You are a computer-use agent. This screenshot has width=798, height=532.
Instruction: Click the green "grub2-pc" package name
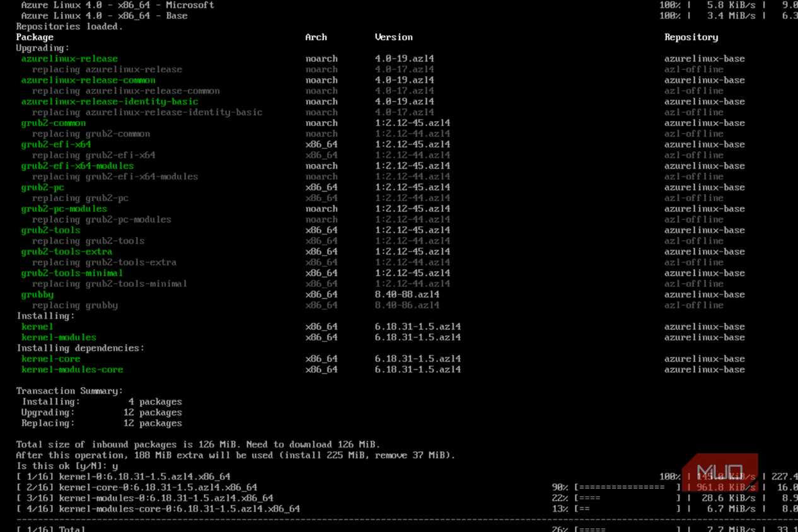coord(42,187)
